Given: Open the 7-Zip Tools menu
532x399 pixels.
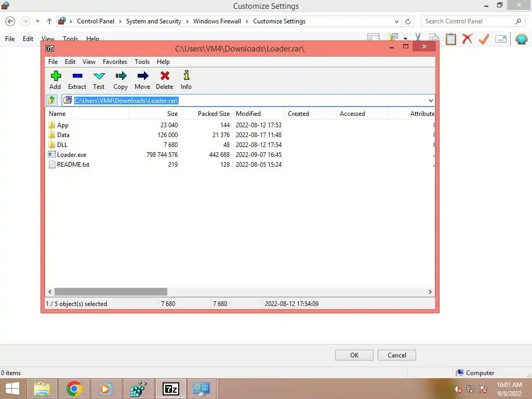Looking at the screenshot, I should click(142, 62).
